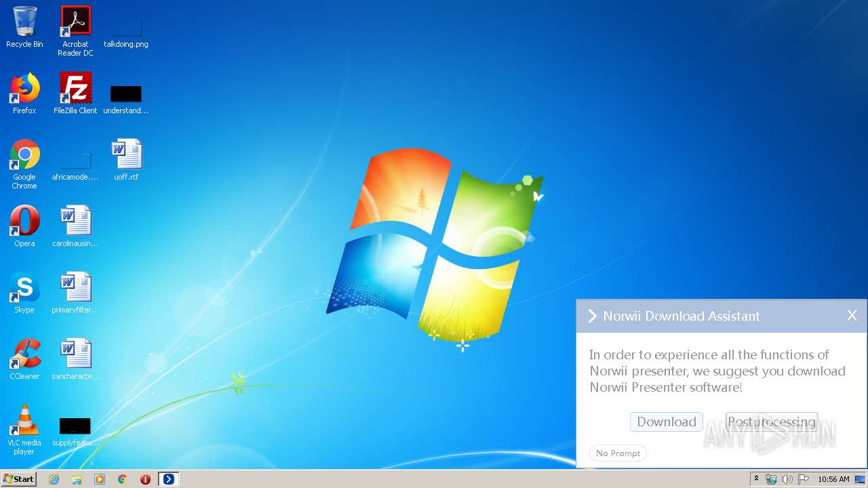Click the Opera icon in the taskbar

(x=145, y=479)
